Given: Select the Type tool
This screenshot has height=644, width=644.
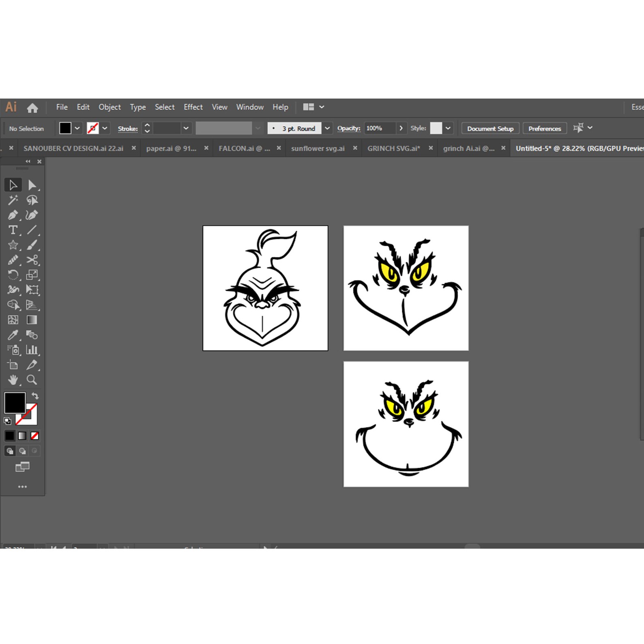Looking at the screenshot, I should [x=13, y=230].
